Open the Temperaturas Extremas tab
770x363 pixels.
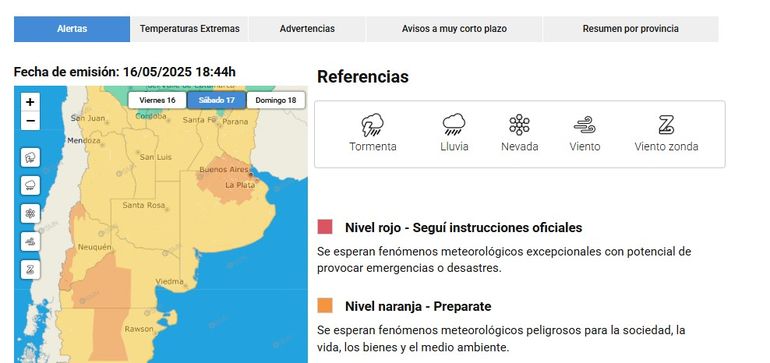(190, 29)
